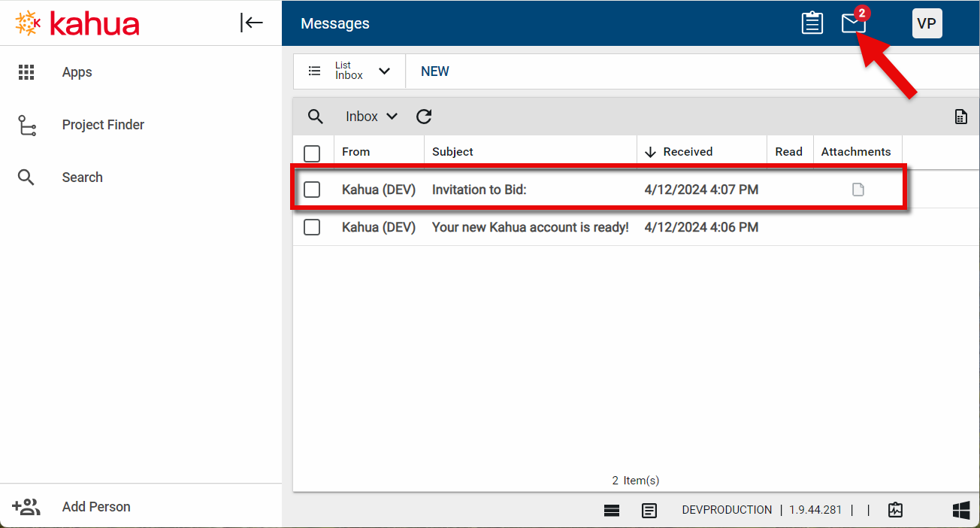
Task: Open the Inbox folder dropdown
Action: point(371,117)
